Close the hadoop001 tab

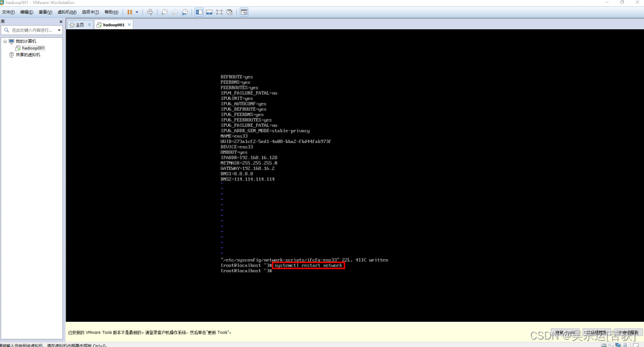pos(129,25)
